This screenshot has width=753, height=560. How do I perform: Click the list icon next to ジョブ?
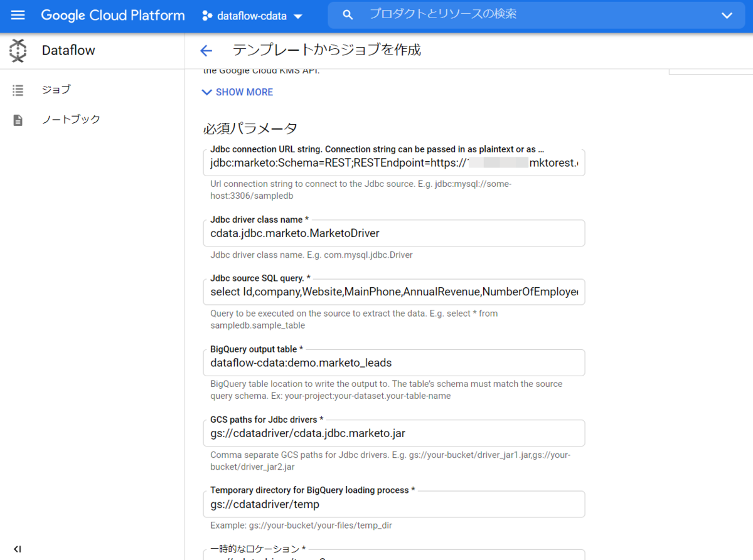18,90
